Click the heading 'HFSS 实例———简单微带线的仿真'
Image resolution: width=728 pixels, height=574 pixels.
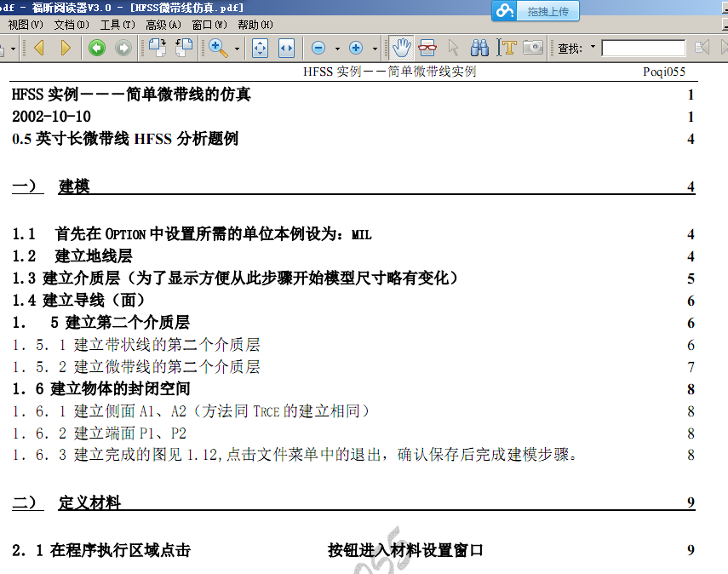[x=131, y=95]
